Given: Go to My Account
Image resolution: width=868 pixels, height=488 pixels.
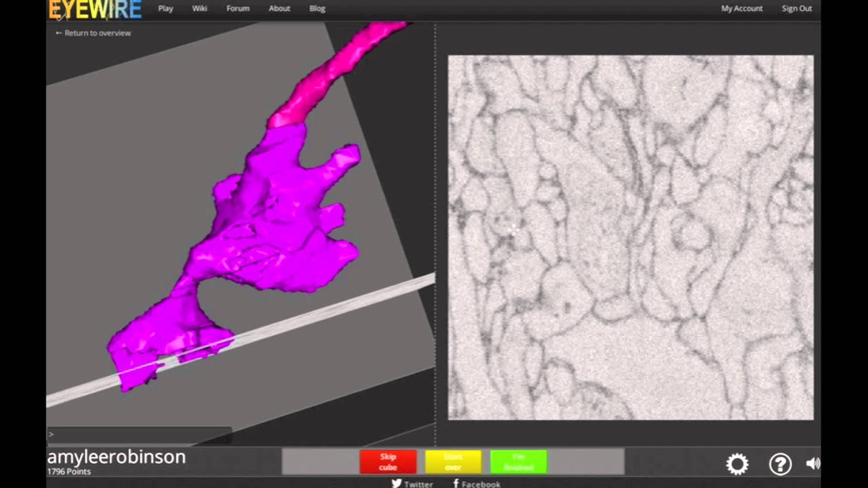Looking at the screenshot, I should pyautogui.click(x=742, y=8).
